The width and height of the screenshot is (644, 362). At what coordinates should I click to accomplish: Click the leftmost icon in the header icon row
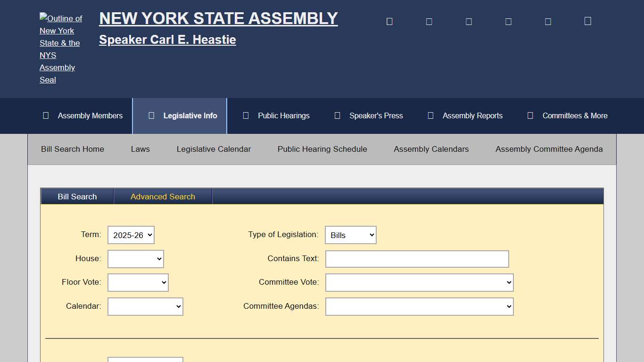389,21
